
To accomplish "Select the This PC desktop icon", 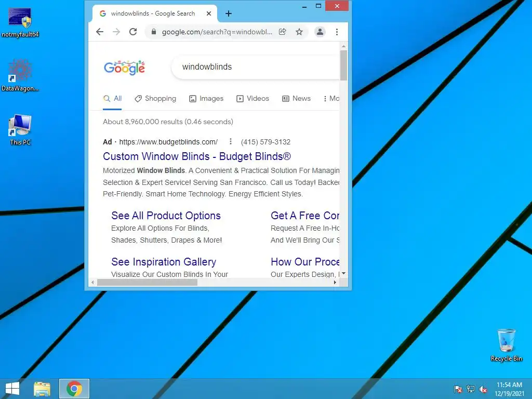I will click(20, 130).
